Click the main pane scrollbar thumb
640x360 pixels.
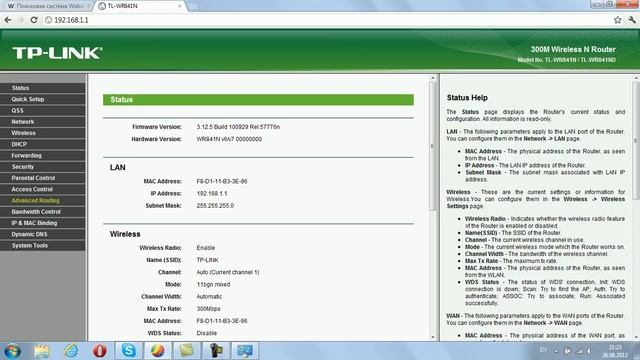pos(433,146)
